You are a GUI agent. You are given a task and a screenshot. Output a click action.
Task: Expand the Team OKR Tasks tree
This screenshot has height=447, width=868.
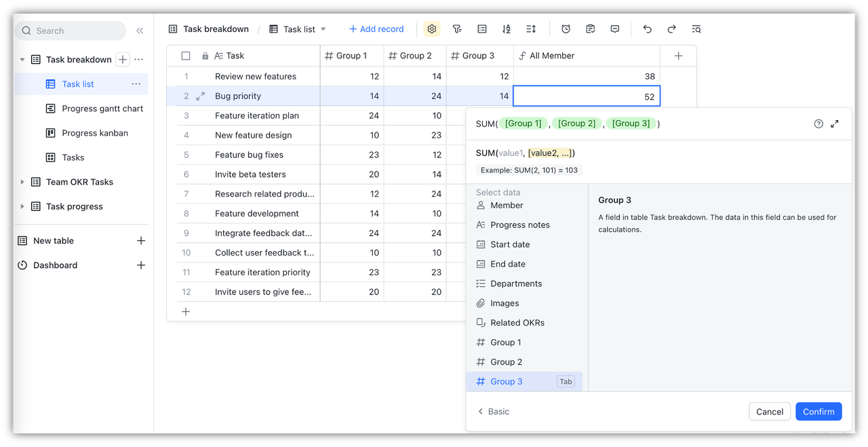[22, 182]
